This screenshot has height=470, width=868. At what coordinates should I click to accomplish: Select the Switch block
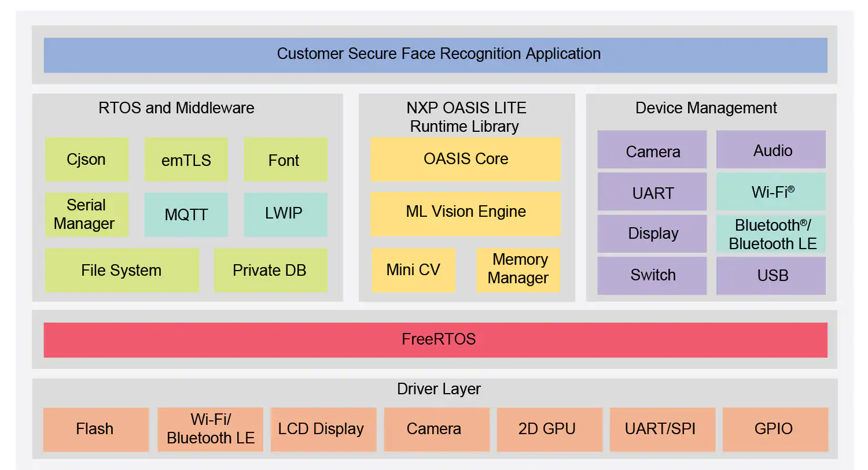point(652,276)
